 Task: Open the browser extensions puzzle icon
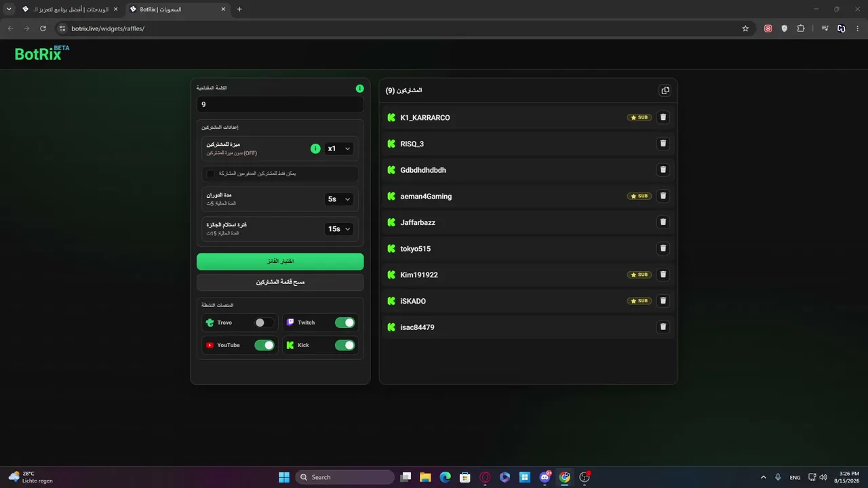coord(801,28)
